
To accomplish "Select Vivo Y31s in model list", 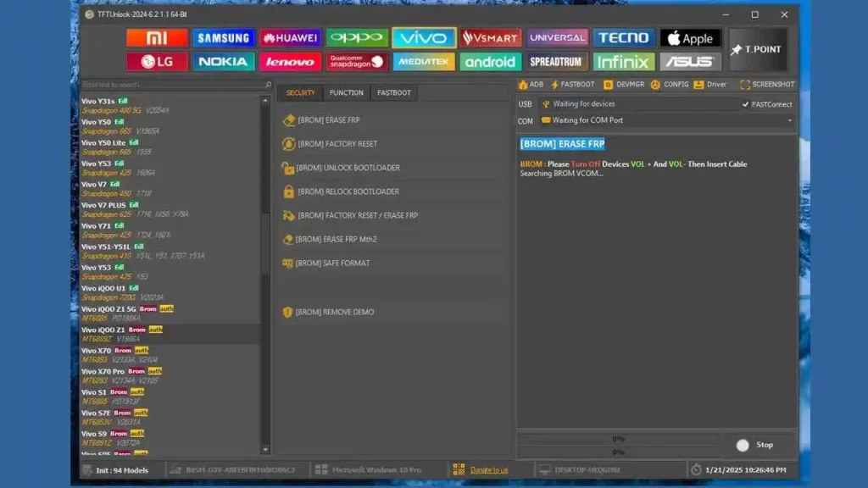I will (170, 106).
